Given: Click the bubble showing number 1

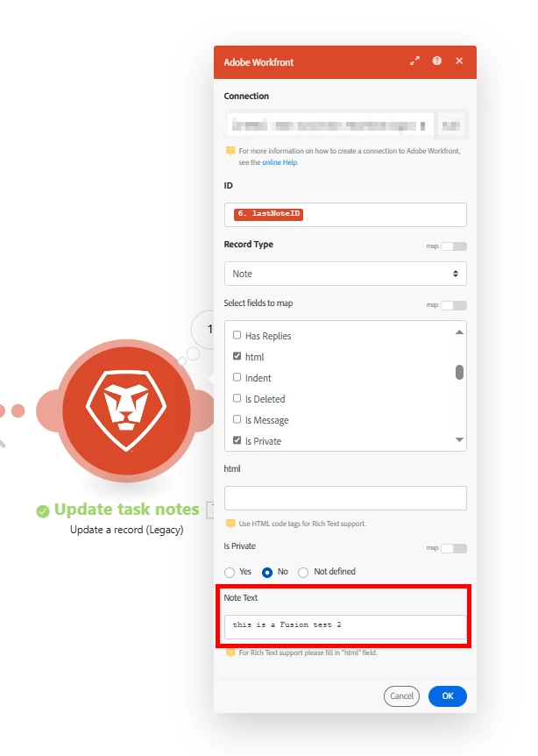Looking at the screenshot, I should (x=208, y=329).
